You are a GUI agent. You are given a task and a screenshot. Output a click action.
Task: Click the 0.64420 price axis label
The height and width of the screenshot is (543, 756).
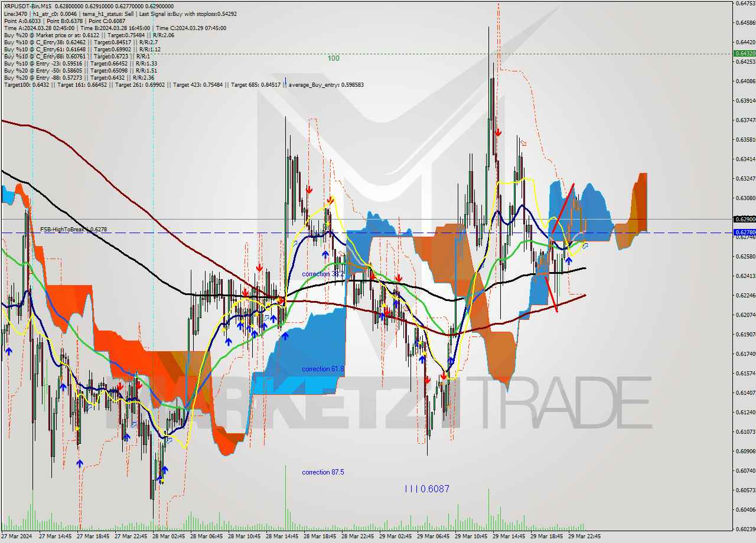pyautogui.click(x=745, y=42)
